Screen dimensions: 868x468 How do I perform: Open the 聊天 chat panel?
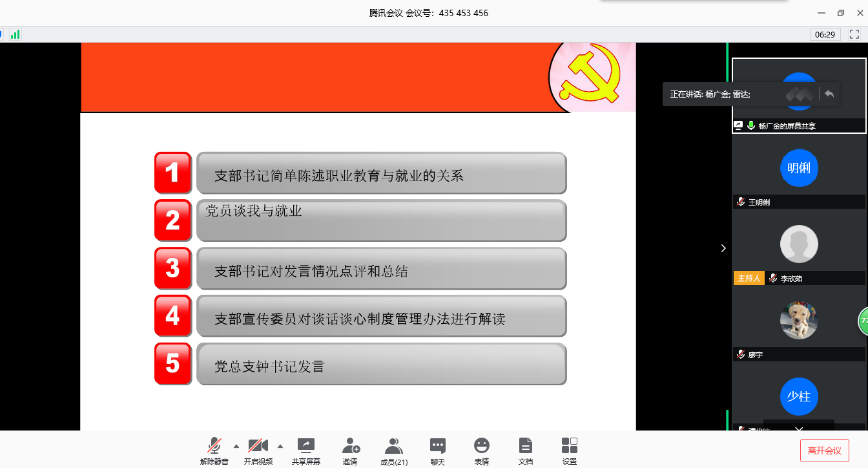point(437,446)
